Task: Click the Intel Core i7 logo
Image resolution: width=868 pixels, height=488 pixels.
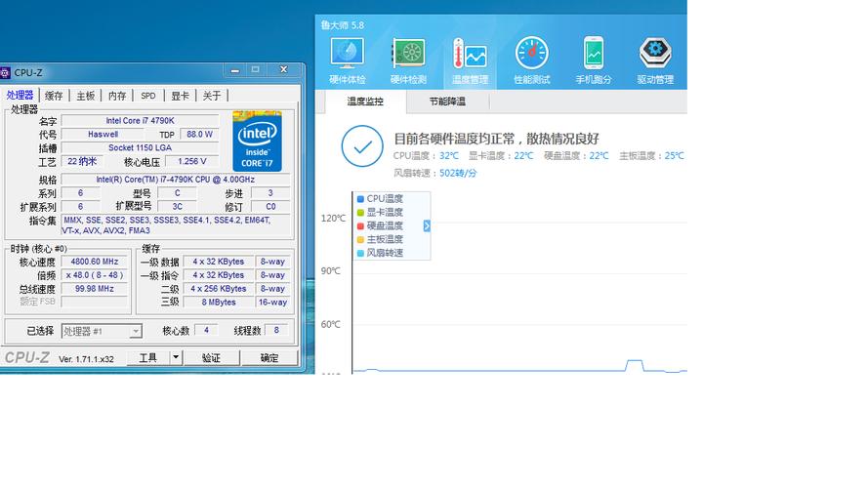Action: coord(258,142)
